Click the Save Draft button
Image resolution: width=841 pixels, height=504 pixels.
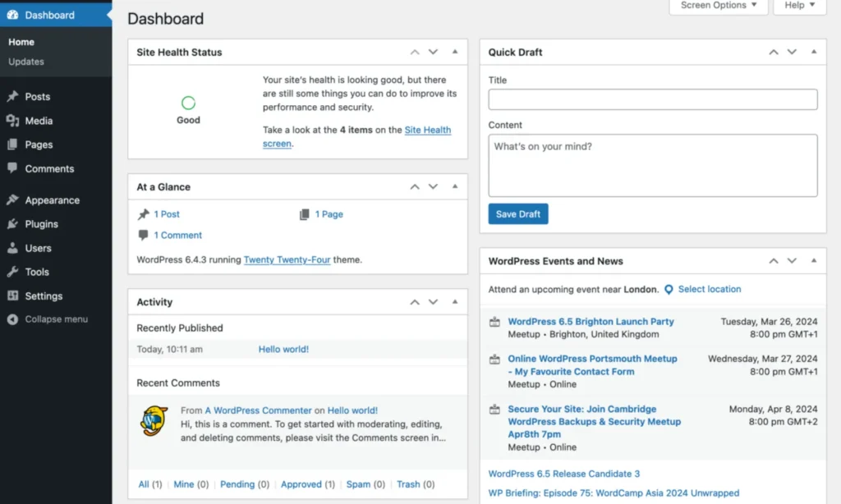pyautogui.click(x=518, y=214)
